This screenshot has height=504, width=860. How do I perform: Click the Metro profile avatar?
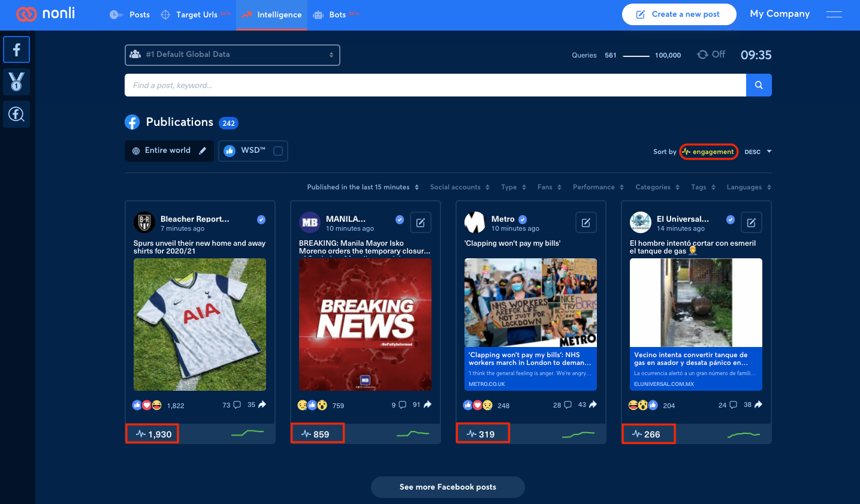click(x=475, y=222)
